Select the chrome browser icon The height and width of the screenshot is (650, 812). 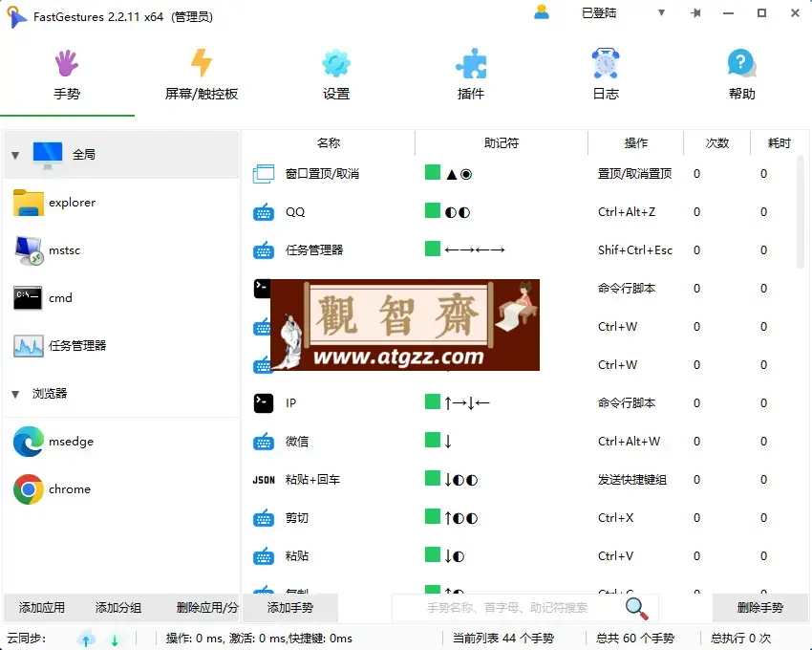[29, 488]
